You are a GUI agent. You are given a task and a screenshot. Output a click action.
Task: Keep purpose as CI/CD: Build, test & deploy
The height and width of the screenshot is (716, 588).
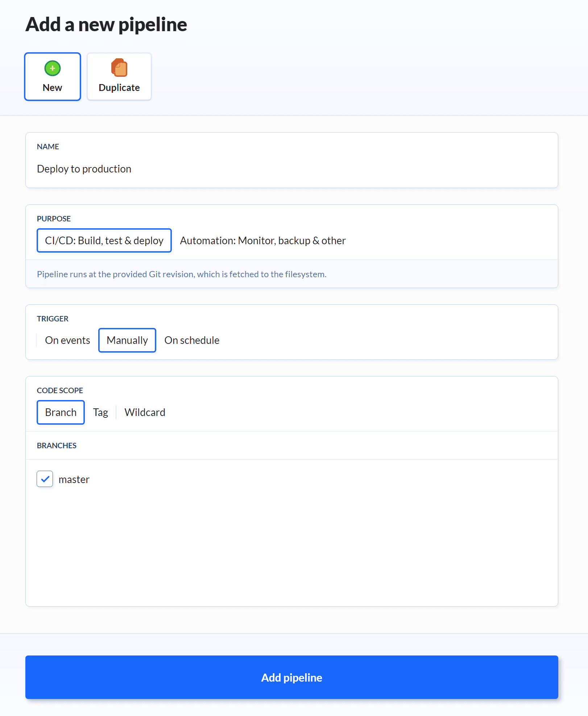click(104, 240)
